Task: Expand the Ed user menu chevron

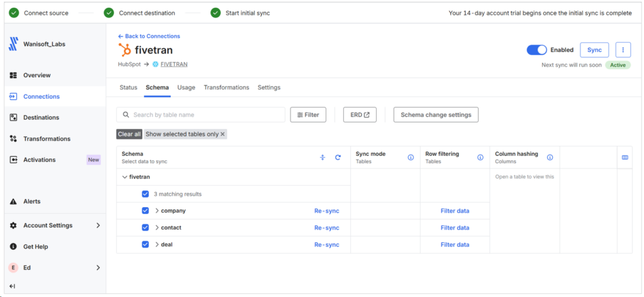Action: (x=97, y=267)
